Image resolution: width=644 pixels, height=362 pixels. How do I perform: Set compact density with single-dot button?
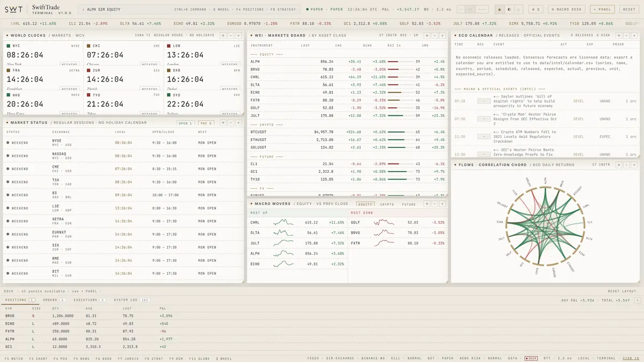[x=462, y=9]
